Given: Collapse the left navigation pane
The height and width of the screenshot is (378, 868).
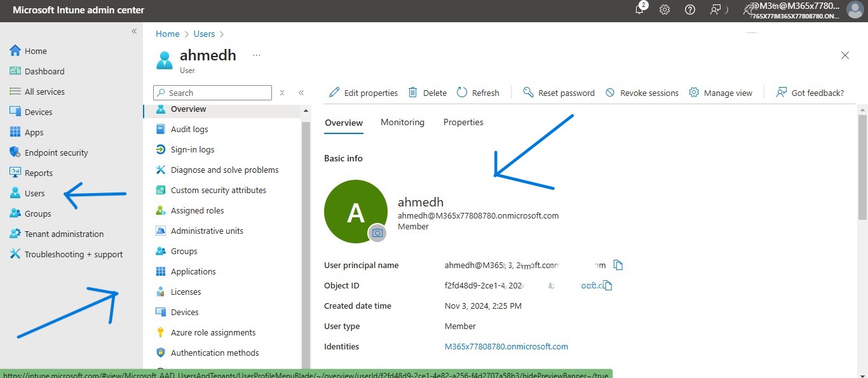Looking at the screenshot, I should (x=134, y=30).
